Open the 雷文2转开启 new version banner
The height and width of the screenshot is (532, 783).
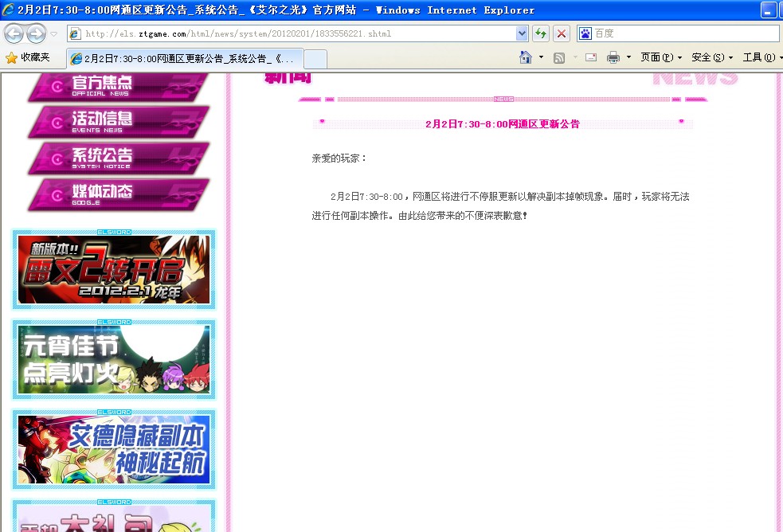point(114,269)
